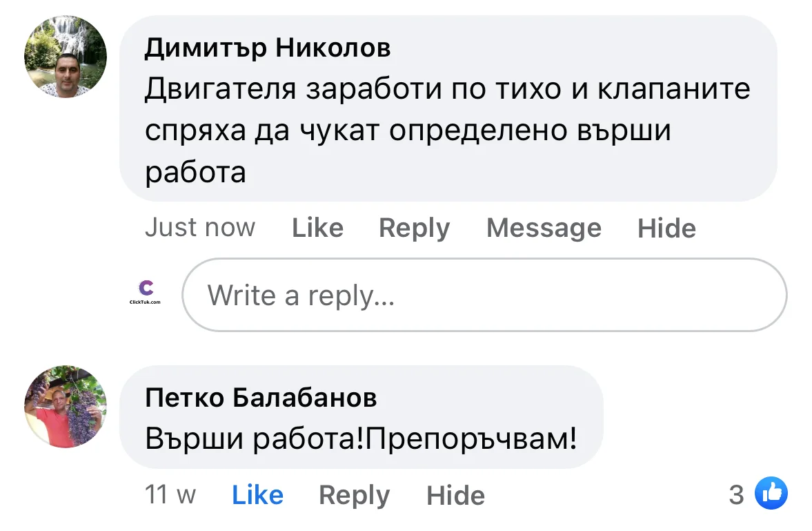Click the ClickTuk.com page avatar
The height and width of the screenshot is (531, 812).
click(x=145, y=293)
